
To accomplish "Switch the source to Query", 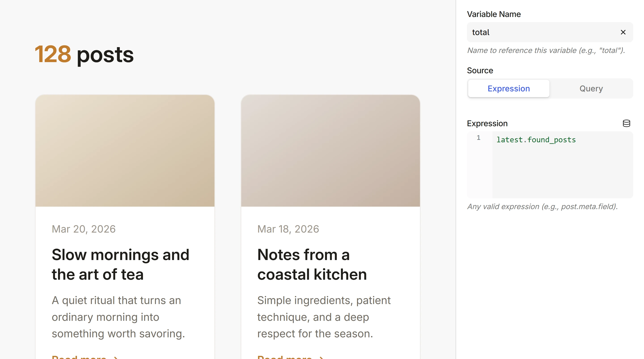I will [x=591, y=88].
